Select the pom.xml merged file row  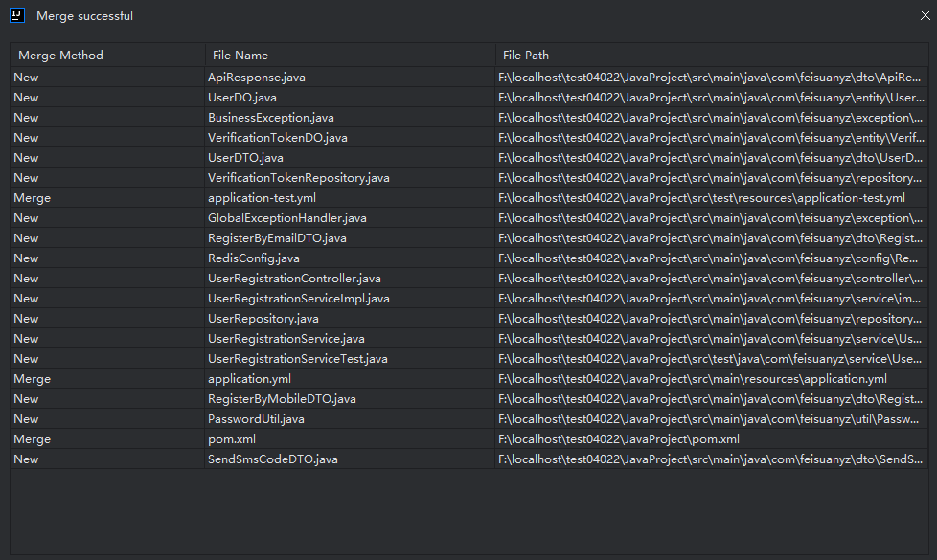pos(232,439)
